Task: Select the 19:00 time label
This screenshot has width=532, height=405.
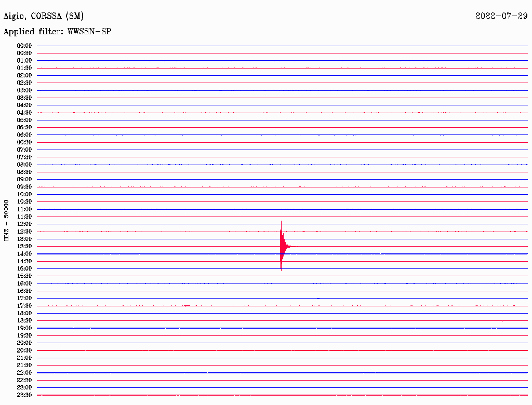Action: (24, 328)
